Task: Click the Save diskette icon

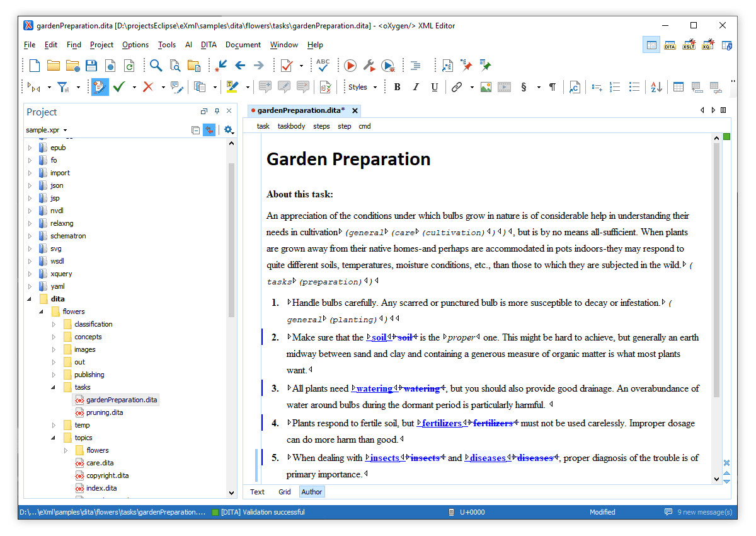Action: (91, 66)
